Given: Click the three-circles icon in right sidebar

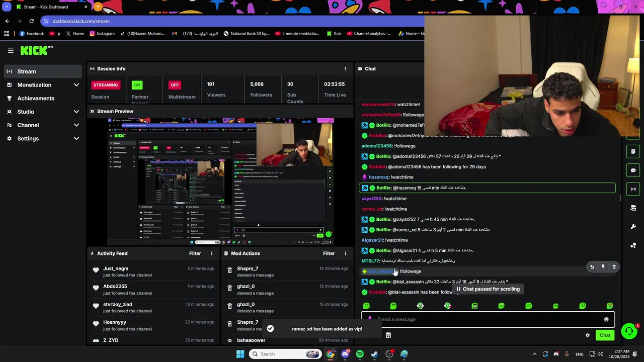Looking at the screenshot, I should 633,245.
